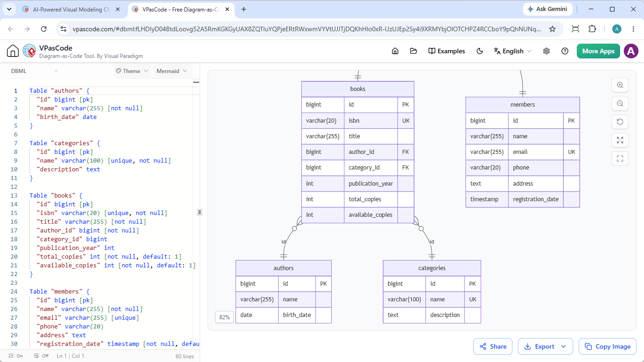Image resolution: width=644 pixels, height=362 pixels.
Task: Enter fullscreen diagram mode
Action: tap(620, 158)
